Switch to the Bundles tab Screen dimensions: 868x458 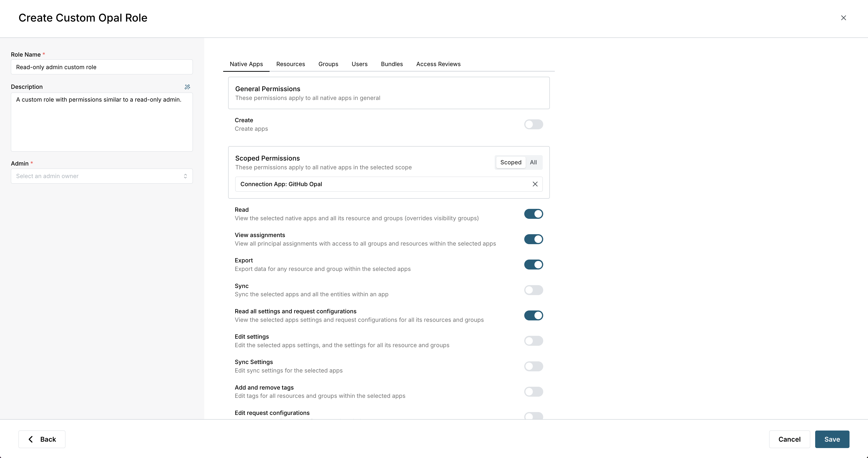[x=392, y=64]
